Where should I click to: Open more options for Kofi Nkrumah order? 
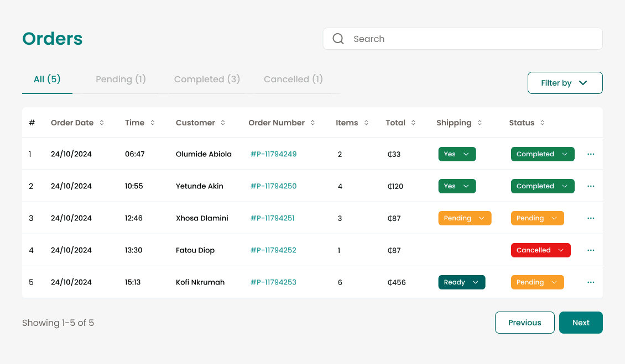click(591, 282)
